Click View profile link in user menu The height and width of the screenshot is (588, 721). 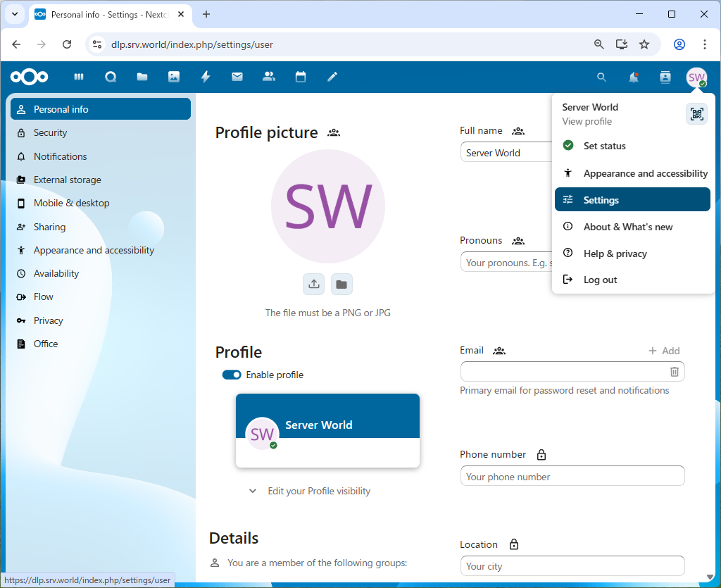point(587,121)
